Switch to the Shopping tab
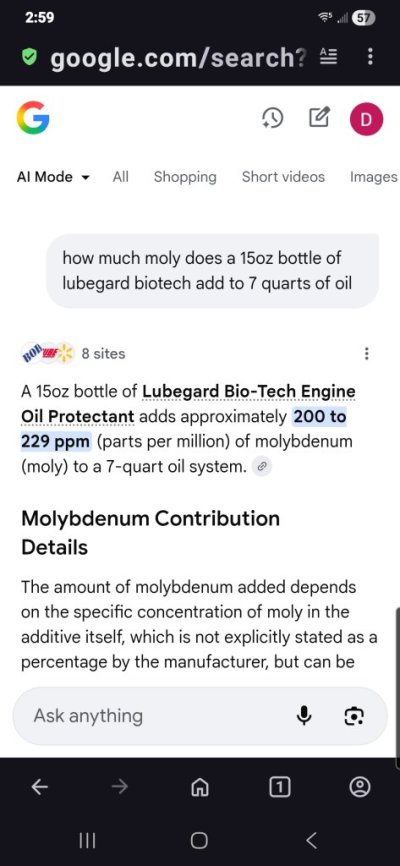This screenshot has width=400, height=866. 185,177
